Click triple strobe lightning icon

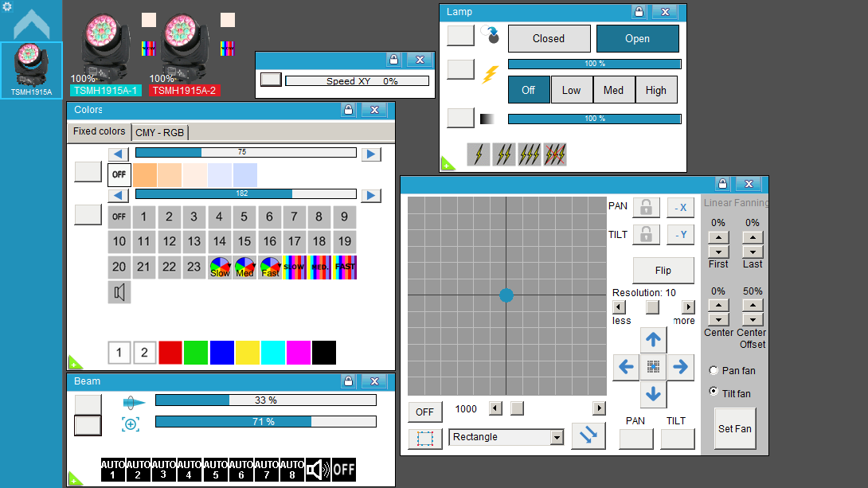pyautogui.click(x=530, y=154)
